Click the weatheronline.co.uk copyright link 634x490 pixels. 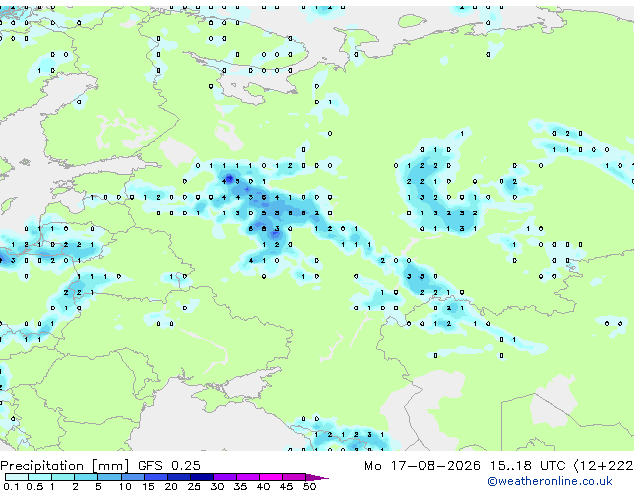[x=550, y=481]
